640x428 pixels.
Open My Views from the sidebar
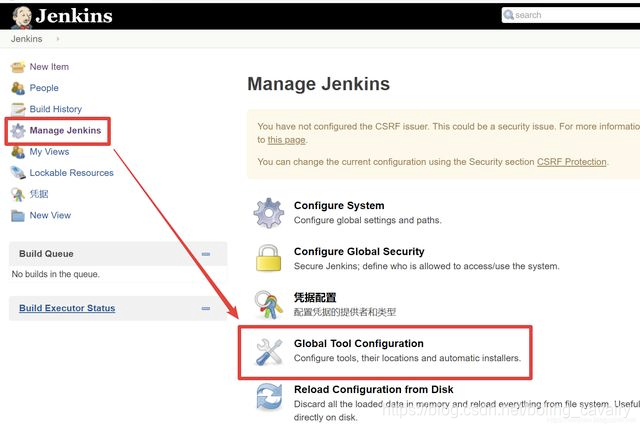click(49, 152)
